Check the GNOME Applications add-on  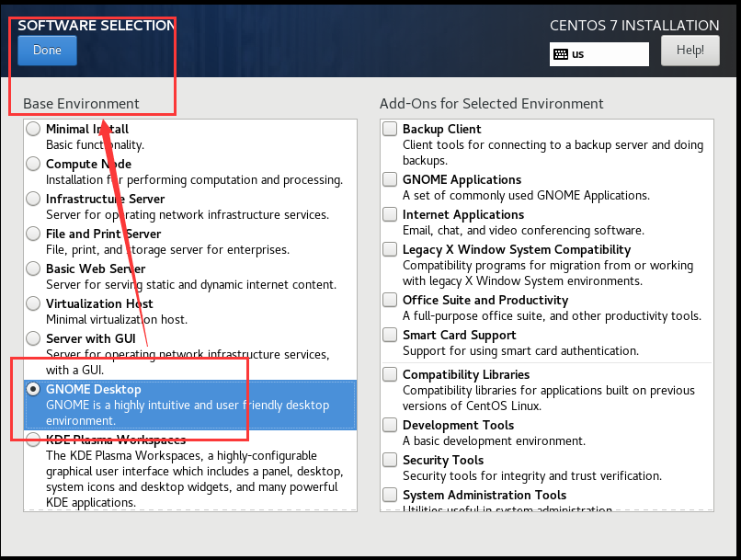pyautogui.click(x=390, y=180)
